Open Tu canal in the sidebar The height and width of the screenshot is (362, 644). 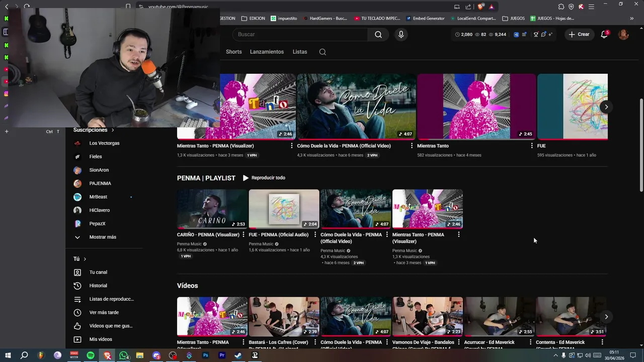[x=98, y=273]
